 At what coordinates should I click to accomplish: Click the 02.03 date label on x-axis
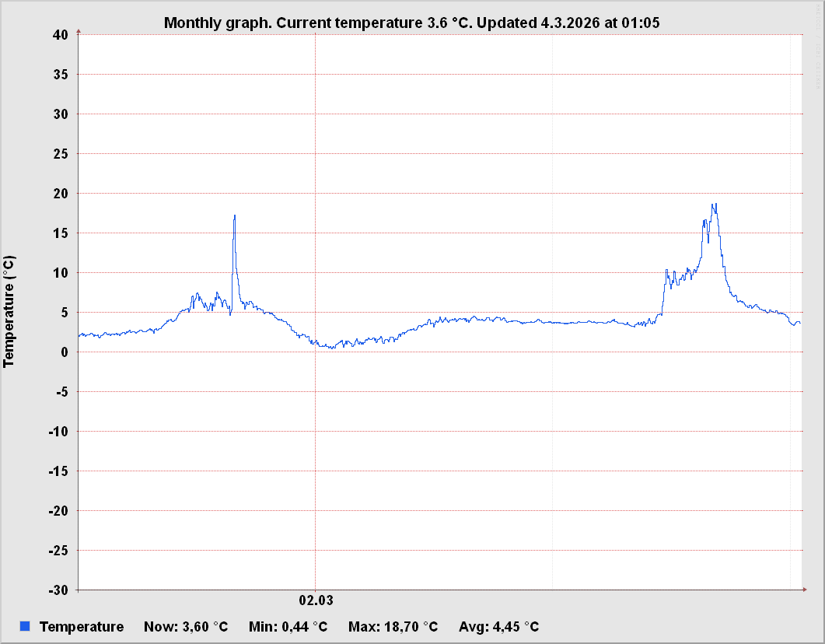pyautogui.click(x=316, y=600)
